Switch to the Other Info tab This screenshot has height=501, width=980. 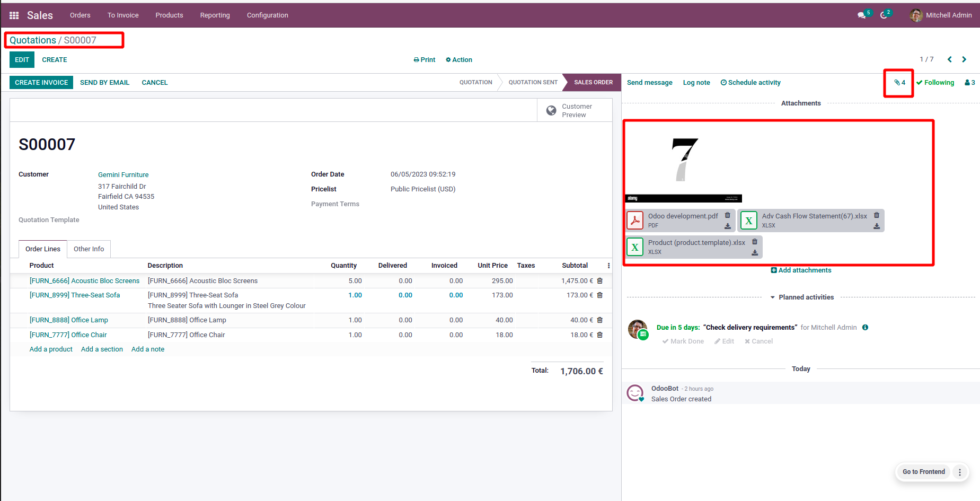(89, 249)
